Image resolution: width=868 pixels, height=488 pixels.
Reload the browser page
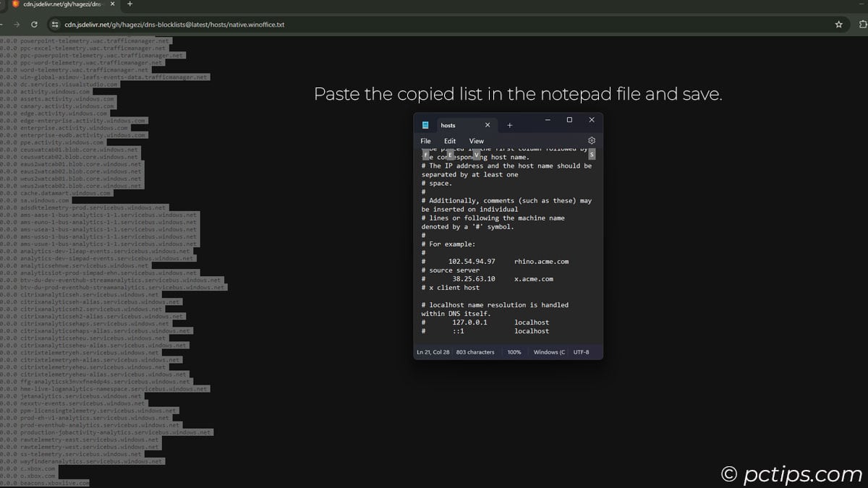(x=34, y=24)
